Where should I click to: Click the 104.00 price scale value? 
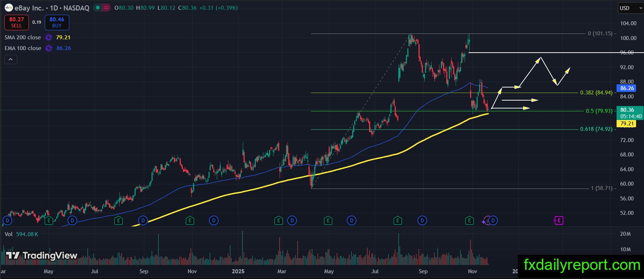pyautogui.click(x=628, y=23)
